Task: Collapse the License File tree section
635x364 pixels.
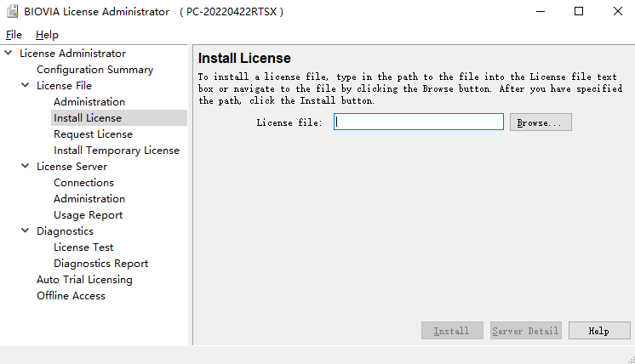Action: point(26,86)
